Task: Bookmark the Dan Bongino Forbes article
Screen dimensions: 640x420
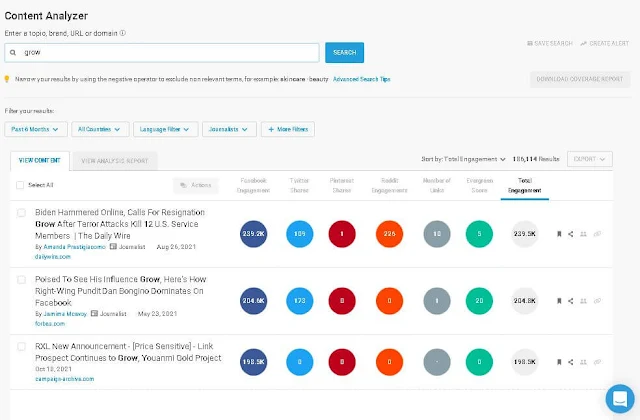Action: click(559, 301)
